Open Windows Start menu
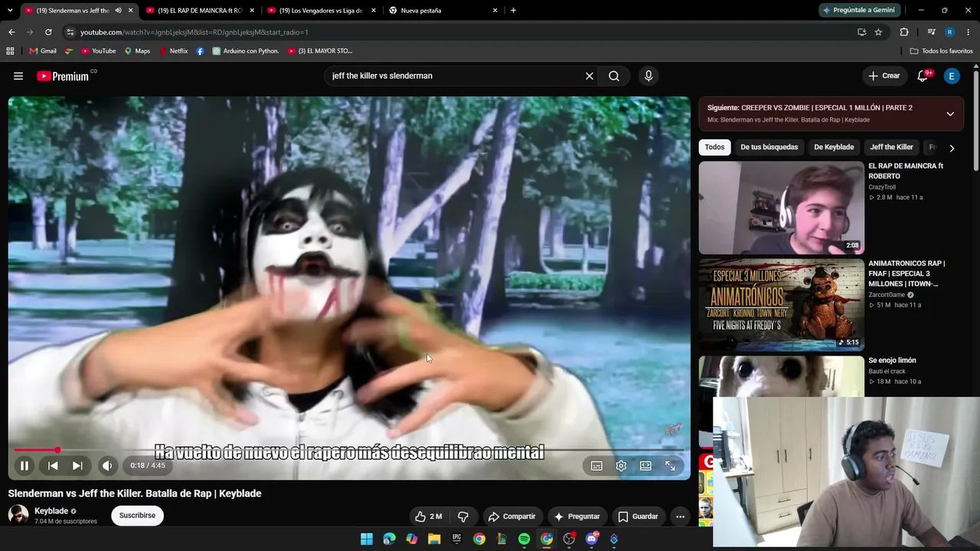The image size is (980, 551). pyautogui.click(x=367, y=539)
